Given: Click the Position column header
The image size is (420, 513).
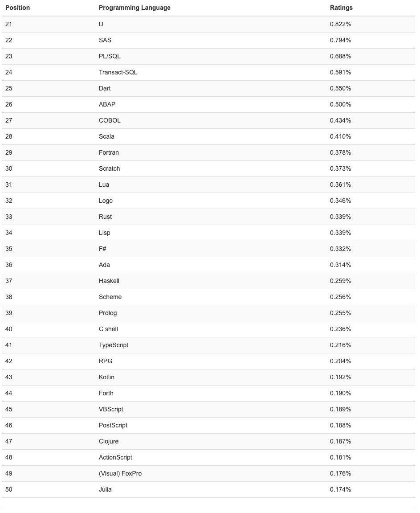Looking at the screenshot, I should tap(18, 8).
